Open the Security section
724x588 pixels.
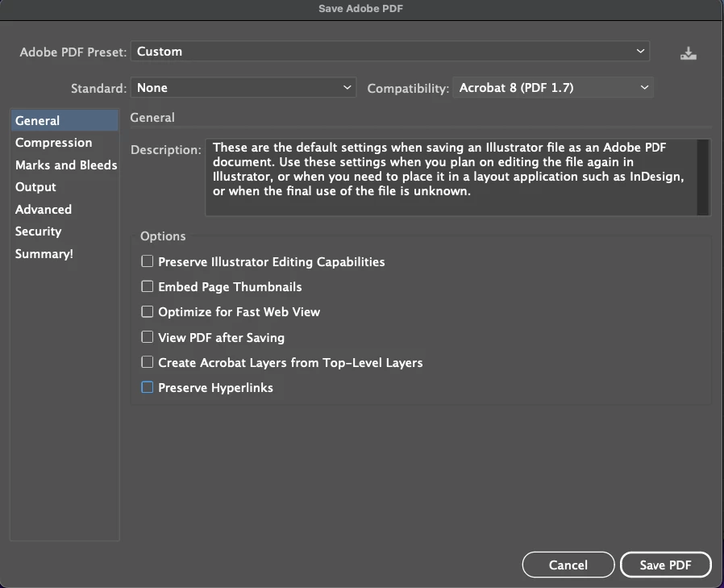[64, 231]
